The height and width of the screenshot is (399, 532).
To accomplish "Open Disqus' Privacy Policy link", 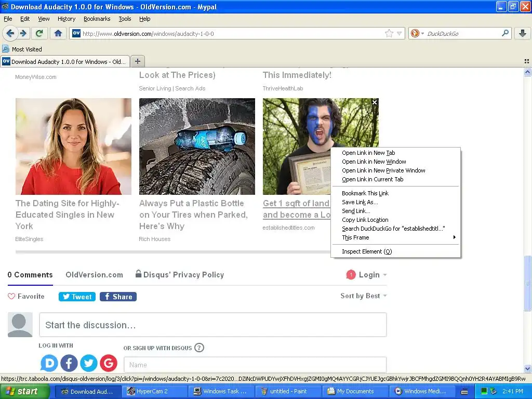I will click(180, 274).
